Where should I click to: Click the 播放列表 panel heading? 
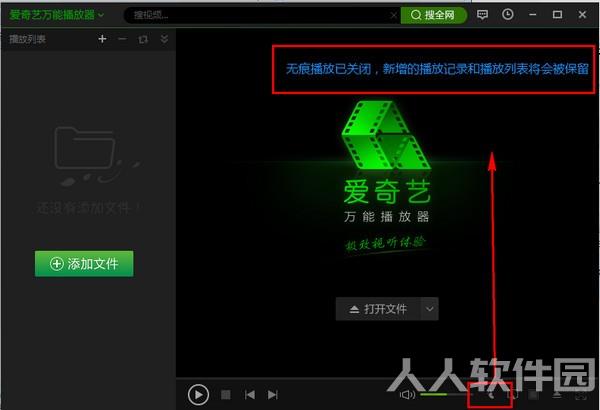pos(27,39)
